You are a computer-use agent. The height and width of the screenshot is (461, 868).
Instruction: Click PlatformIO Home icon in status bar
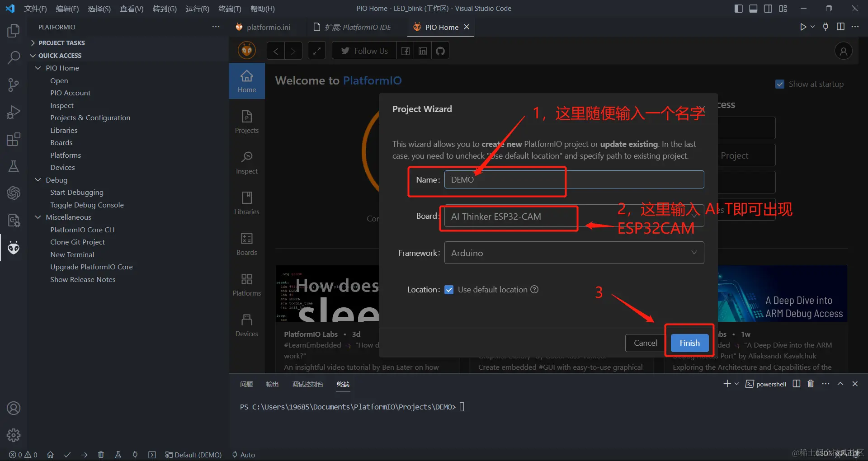click(x=50, y=455)
